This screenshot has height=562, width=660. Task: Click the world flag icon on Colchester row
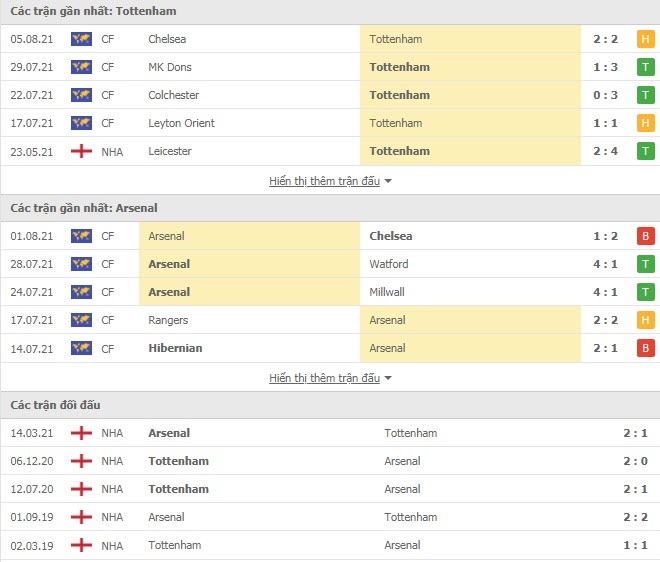tap(81, 95)
